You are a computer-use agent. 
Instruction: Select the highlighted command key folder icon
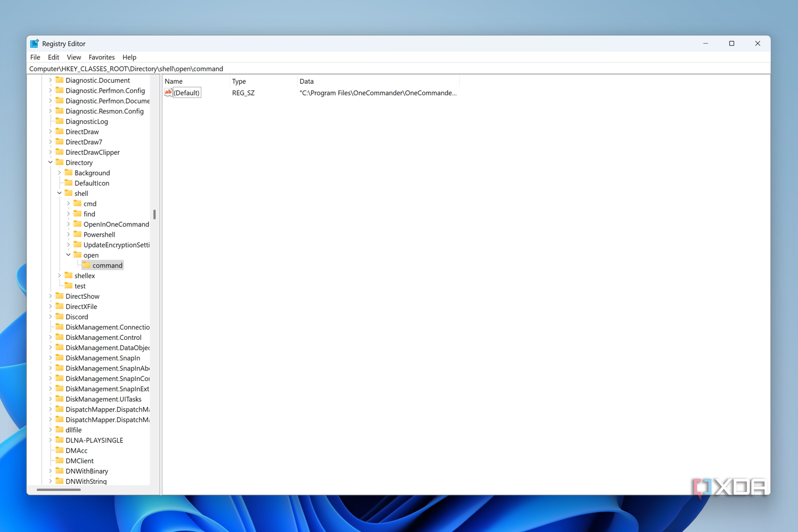86,265
